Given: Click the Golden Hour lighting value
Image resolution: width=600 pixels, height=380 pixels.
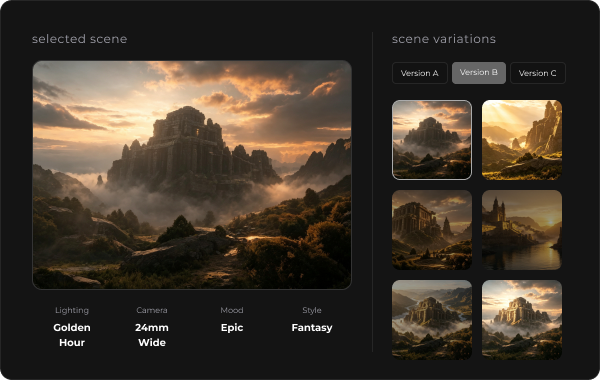Looking at the screenshot, I should coord(72,335).
